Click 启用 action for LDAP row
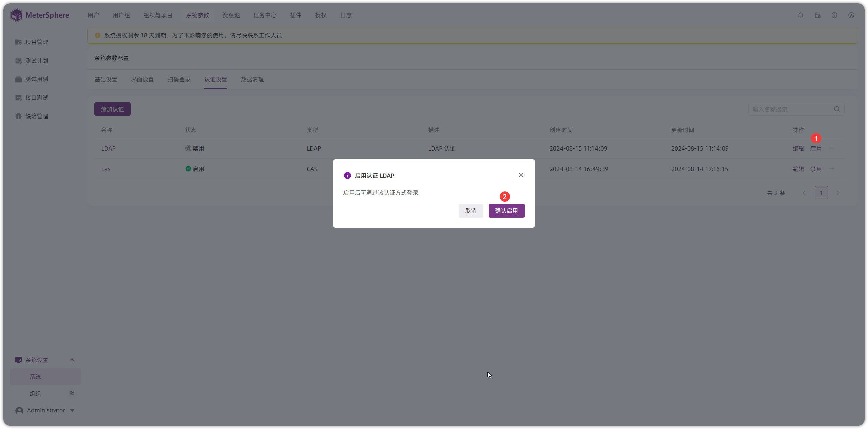868x429 pixels. coord(816,148)
